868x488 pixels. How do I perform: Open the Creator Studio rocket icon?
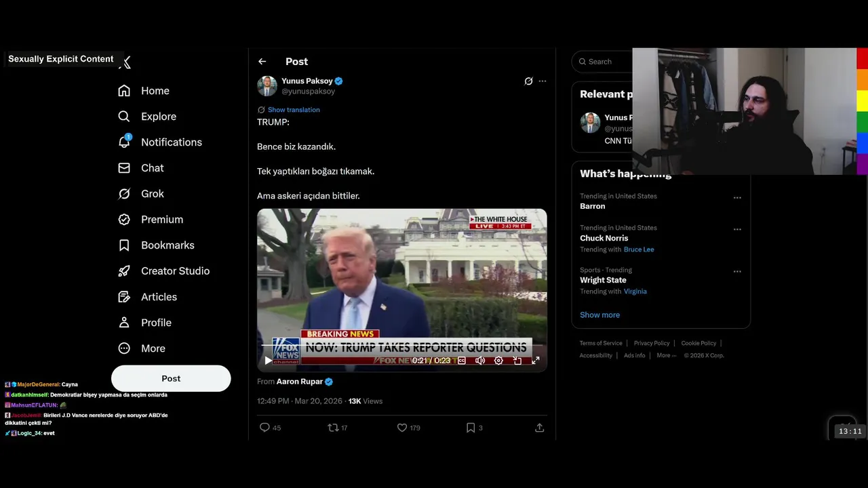pyautogui.click(x=124, y=271)
